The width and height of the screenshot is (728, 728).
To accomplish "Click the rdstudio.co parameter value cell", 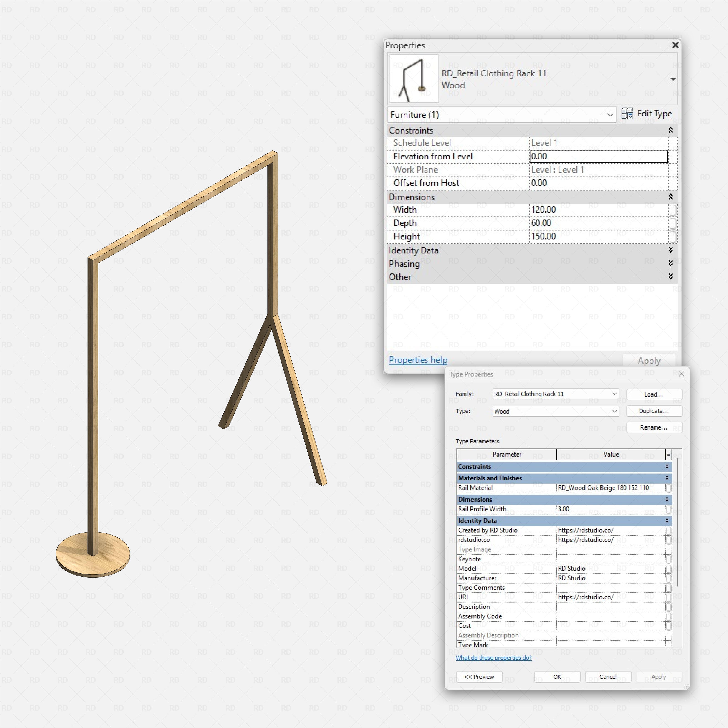I will click(610, 540).
